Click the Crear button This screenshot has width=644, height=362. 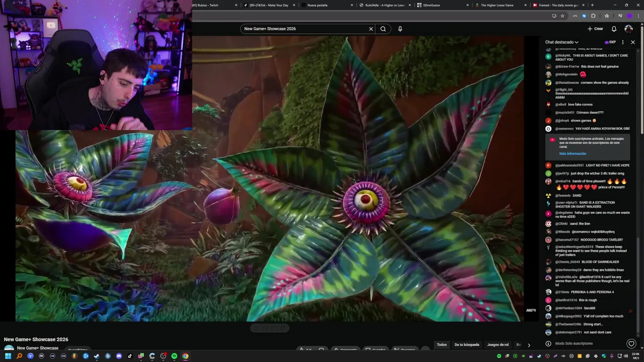[595, 29]
